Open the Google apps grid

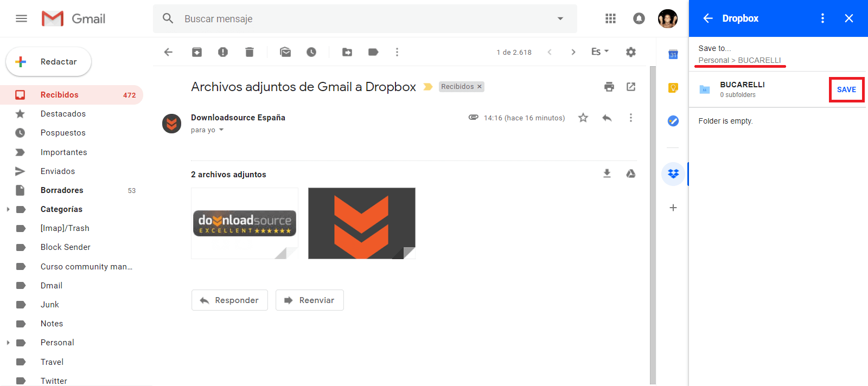pyautogui.click(x=610, y=18)
